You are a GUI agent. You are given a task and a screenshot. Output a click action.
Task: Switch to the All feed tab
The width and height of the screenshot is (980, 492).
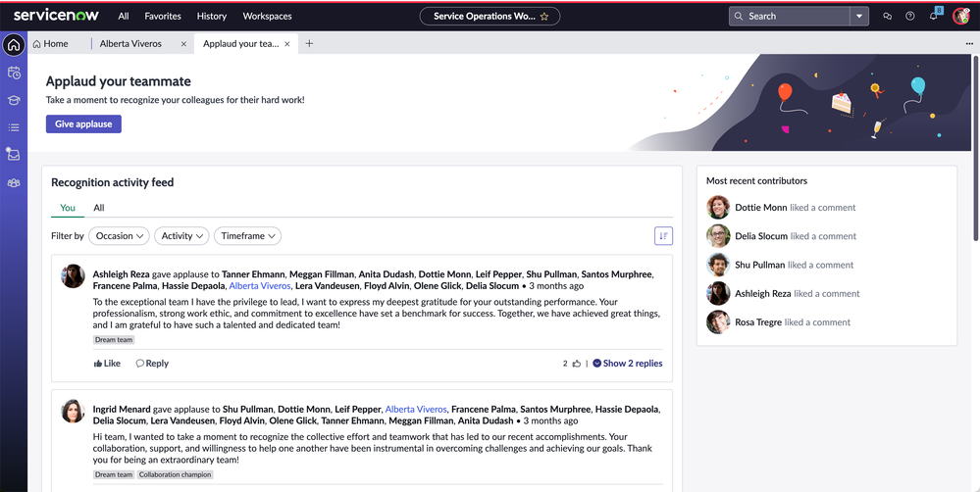point(99,208)
